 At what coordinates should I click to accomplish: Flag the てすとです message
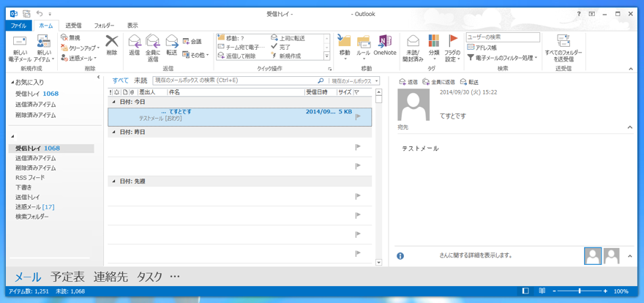click(358, 116)
